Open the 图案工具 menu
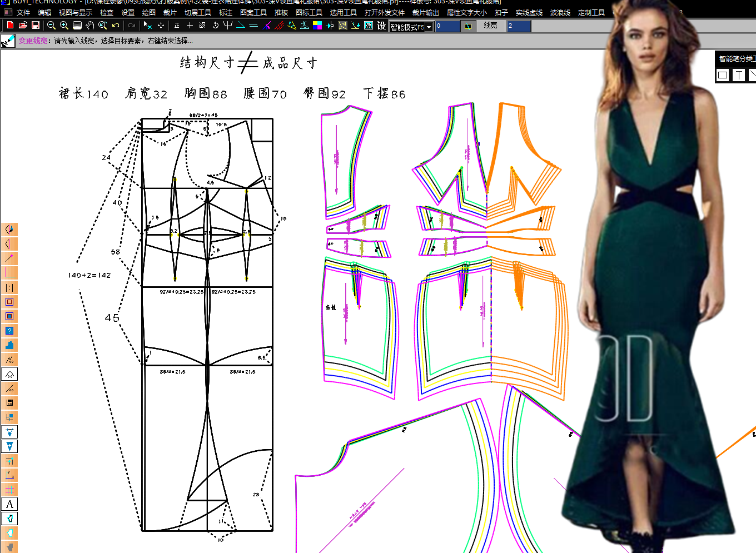The width and height of the screenshot is (756, 553). coord(253,12)
